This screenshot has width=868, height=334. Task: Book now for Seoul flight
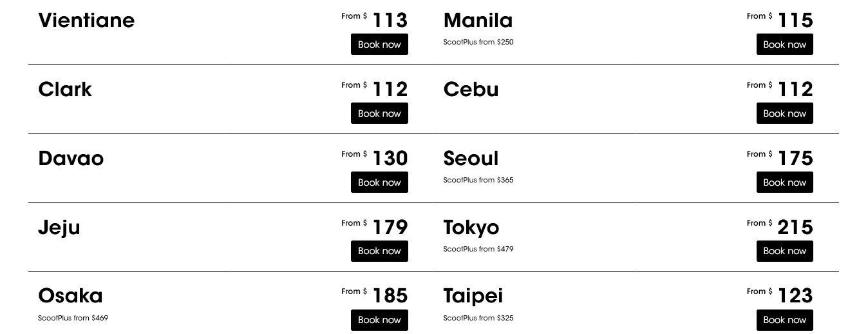(x=784, y=182)
